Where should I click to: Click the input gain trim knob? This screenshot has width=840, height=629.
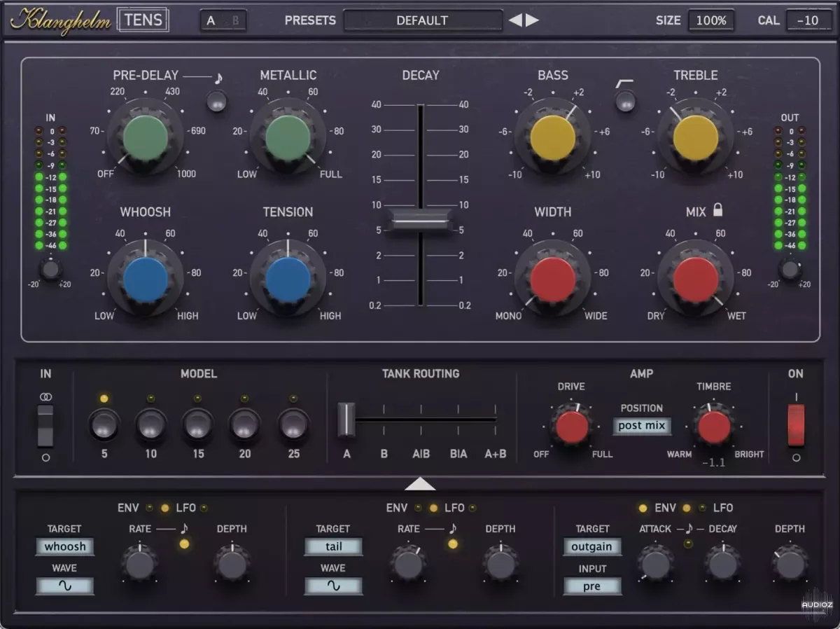tap(50, 268)
